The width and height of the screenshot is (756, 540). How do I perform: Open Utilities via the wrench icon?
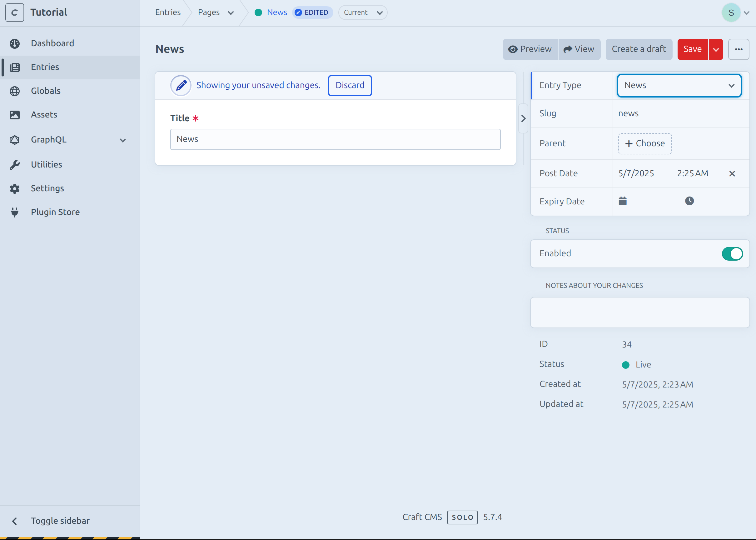tap(15, 165)
